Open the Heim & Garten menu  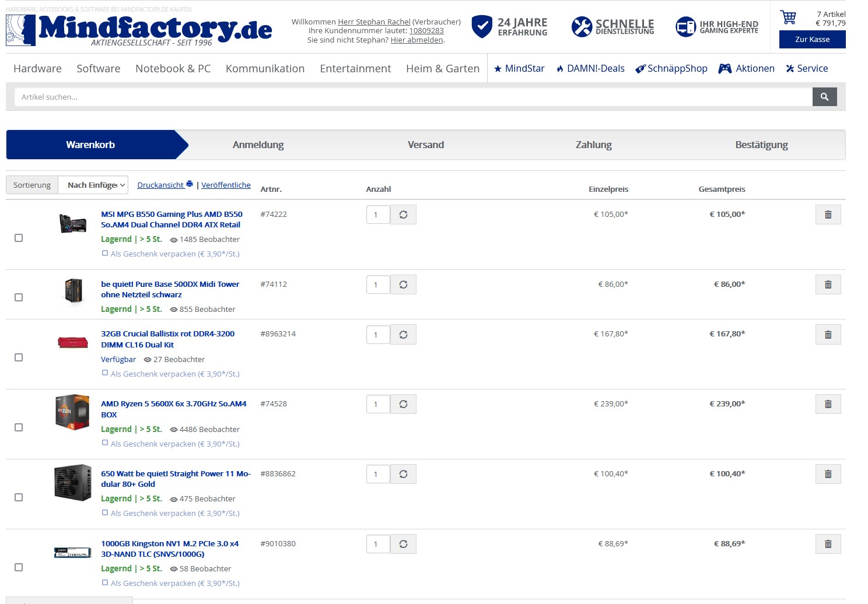443,68
